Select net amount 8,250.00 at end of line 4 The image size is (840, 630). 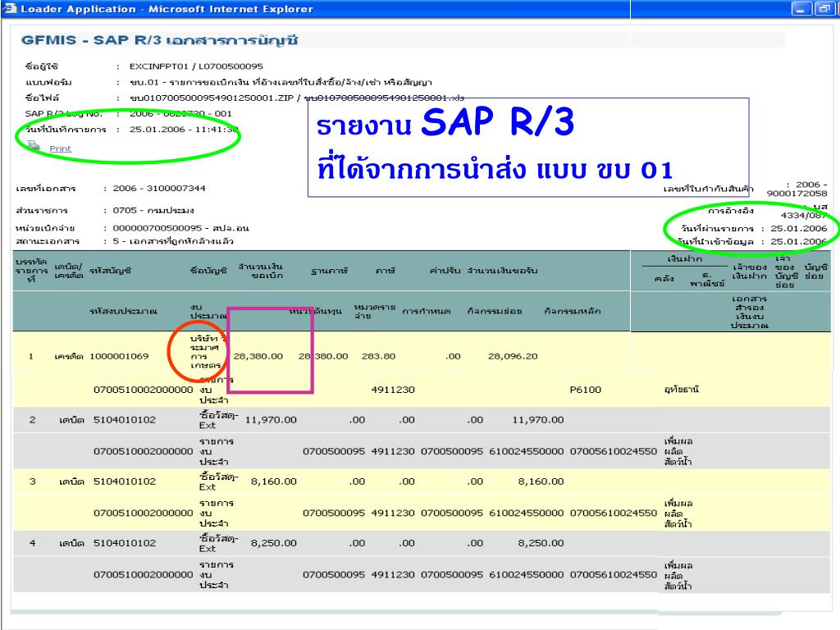(541, 543)
